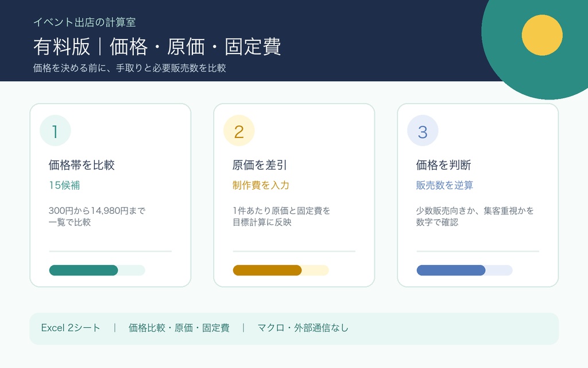Screen dimensions: 588x368
Task: Click the 販売数を逆算 blue link text
Action: [x=444, y=185]
